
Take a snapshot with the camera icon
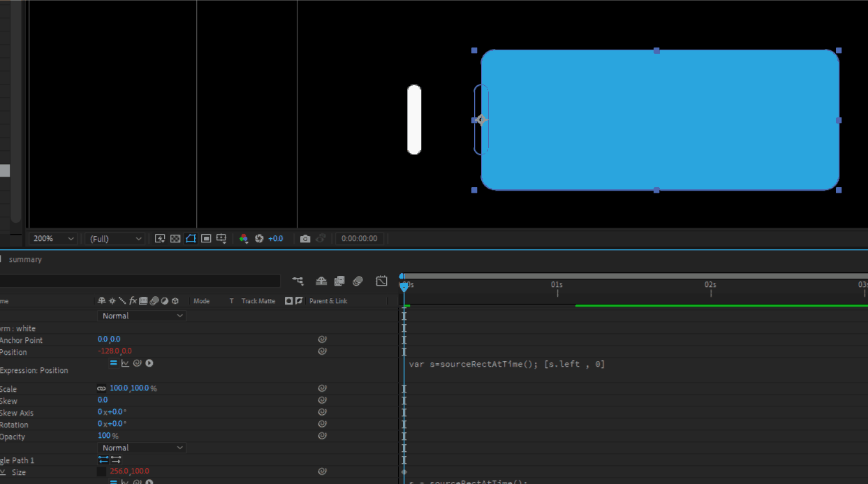pyautogui.click(x=305, y=238)
